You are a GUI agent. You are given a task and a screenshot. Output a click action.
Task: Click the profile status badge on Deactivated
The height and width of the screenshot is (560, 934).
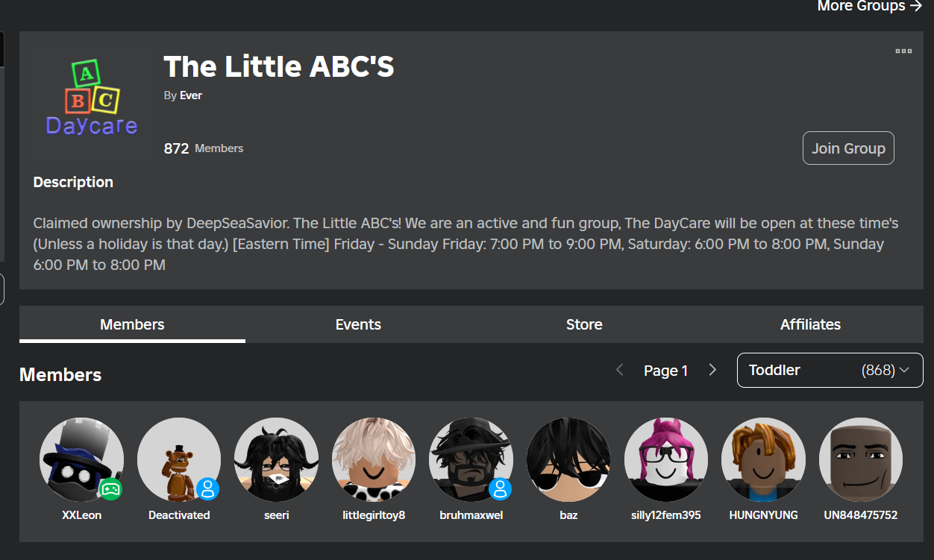pyautogui.click(x=208, y=489)
